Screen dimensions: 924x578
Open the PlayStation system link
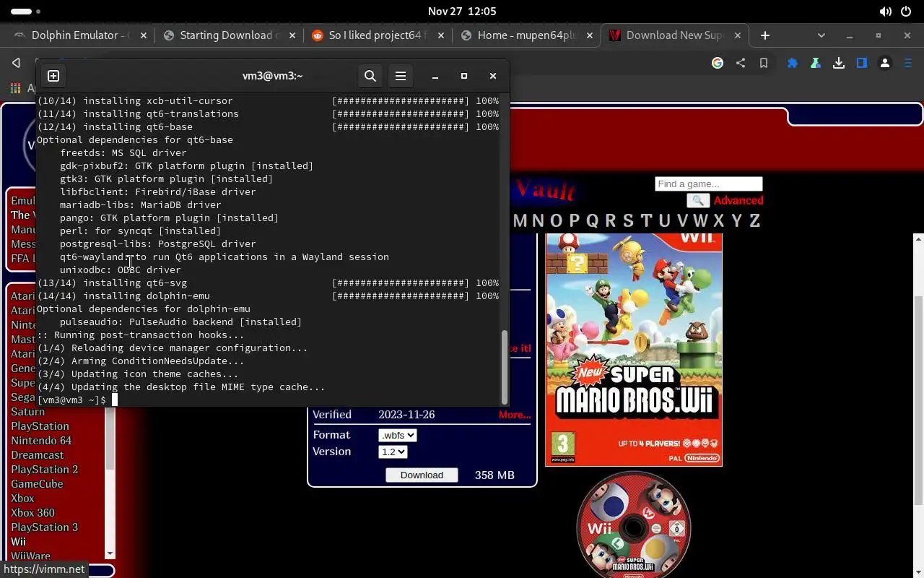[x=40, y=426]
